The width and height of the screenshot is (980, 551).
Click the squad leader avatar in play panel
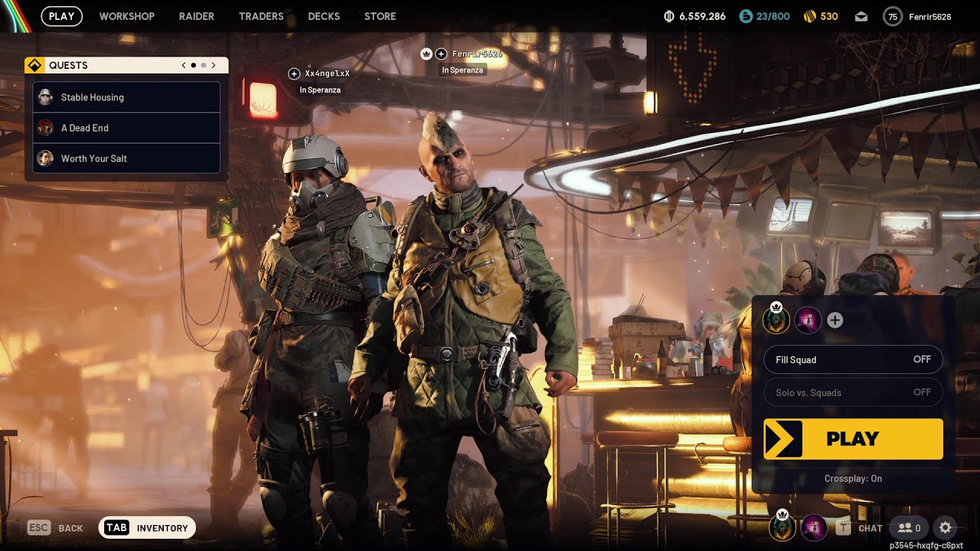coord(776,320)
